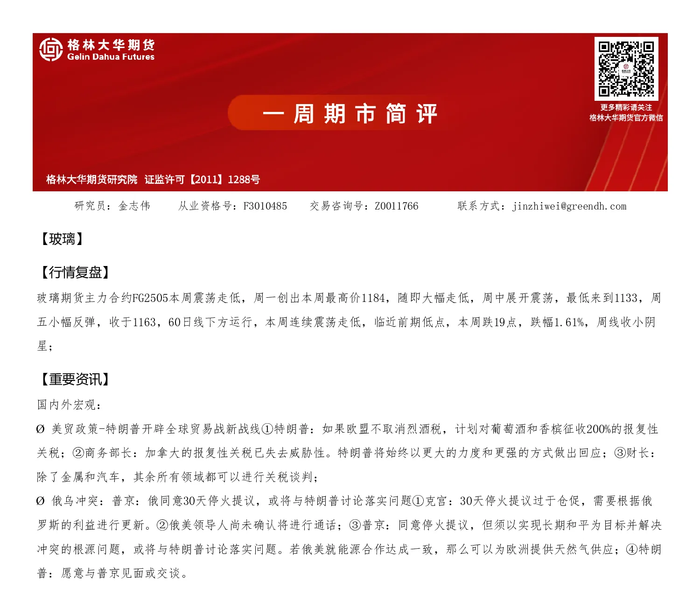Click line starting 除了金属和汽车
Viewport: 700px width, 616px height.
[x=178, y=477]
